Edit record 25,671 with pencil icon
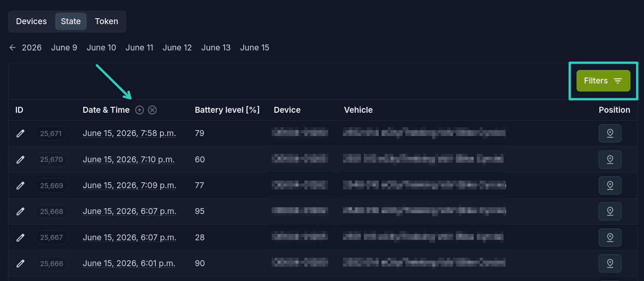 point(20,134)
